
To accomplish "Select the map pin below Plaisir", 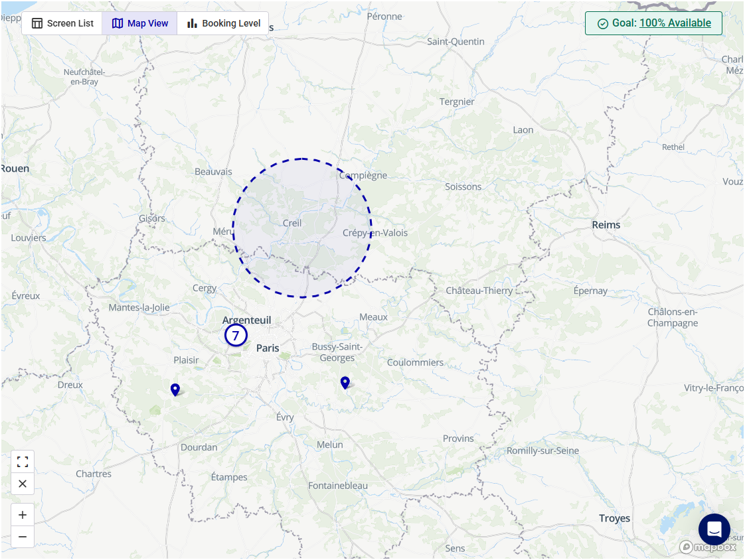I will pos(175,389).
